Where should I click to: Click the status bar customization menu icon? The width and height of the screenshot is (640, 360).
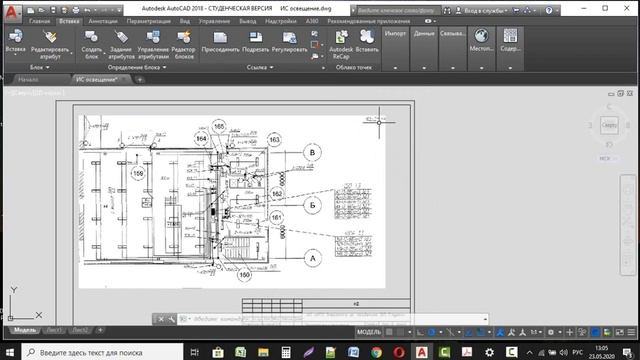(631, 332)
